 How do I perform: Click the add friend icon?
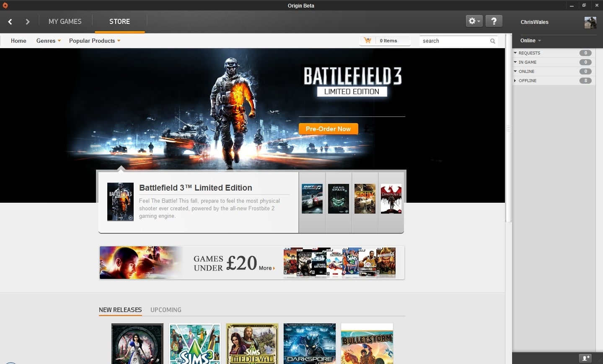(585, 358)
